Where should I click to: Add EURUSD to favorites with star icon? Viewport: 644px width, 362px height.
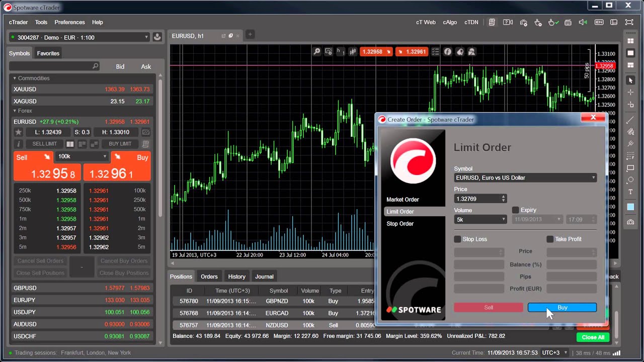(x=19, y=132)
